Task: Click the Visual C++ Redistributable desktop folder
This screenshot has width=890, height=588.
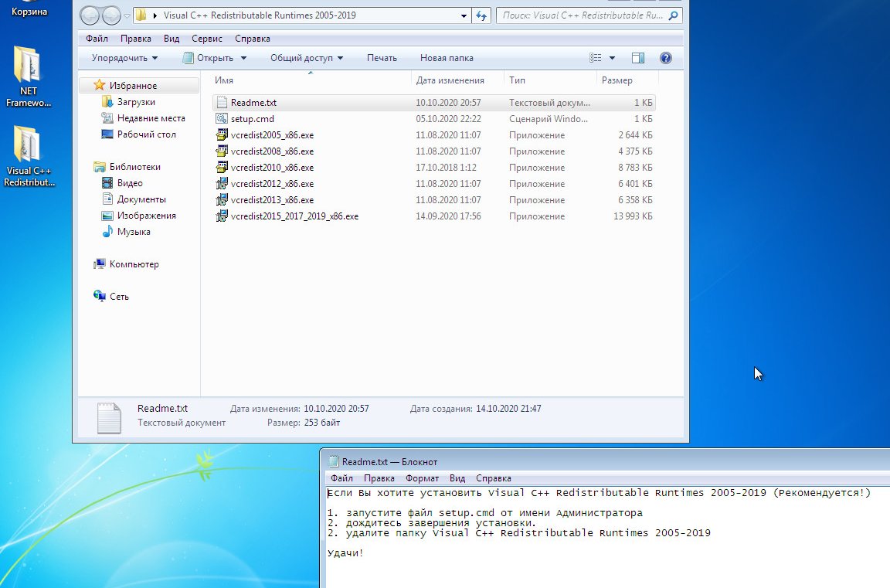Action: (x=27, y=144)
